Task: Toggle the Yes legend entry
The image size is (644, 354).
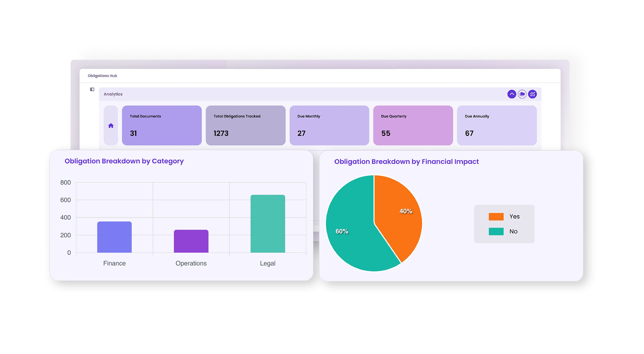Action: 514,217
